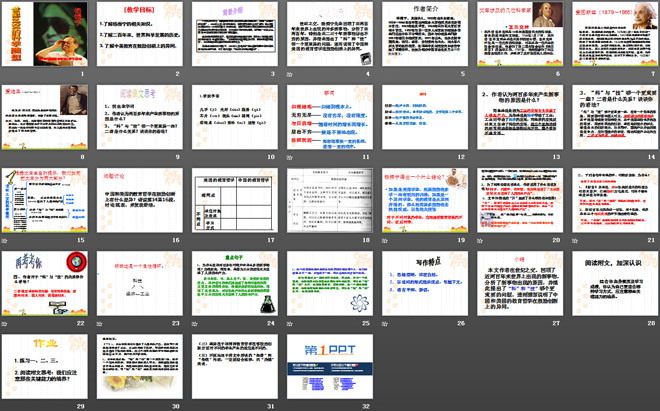
Task: Select slide 9 reading questions thumbnail
Action: click(x=140, y=117)
